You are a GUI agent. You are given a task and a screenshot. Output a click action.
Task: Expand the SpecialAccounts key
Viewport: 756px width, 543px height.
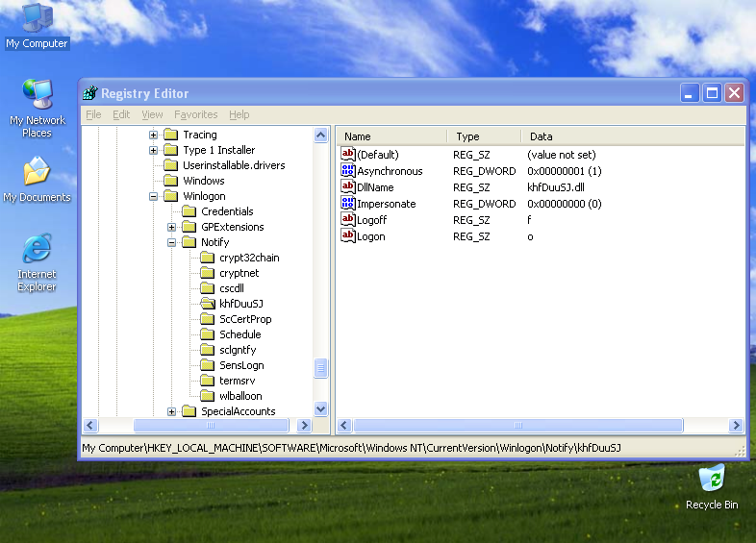click(x=171, y=412)
